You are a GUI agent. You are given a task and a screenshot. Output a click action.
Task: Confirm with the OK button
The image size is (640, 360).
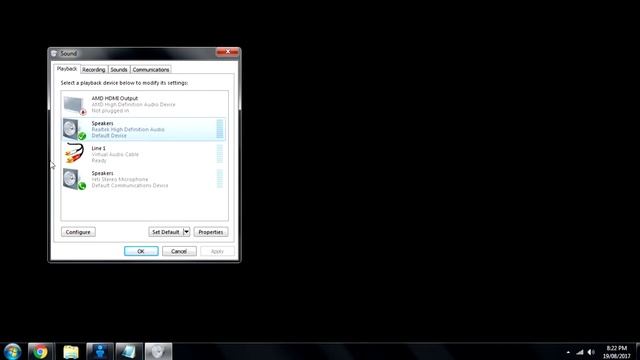pos(141,251)
